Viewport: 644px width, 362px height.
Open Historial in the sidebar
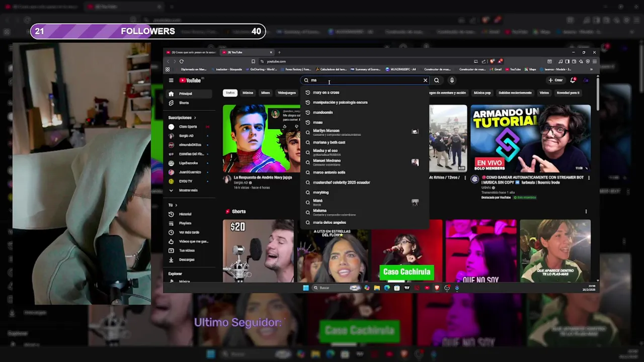pos(188,214)
